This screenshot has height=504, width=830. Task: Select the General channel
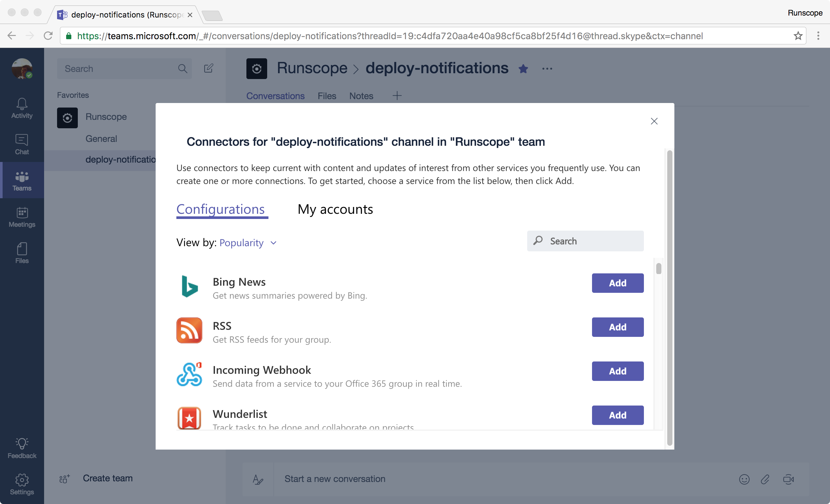(101, 139)
